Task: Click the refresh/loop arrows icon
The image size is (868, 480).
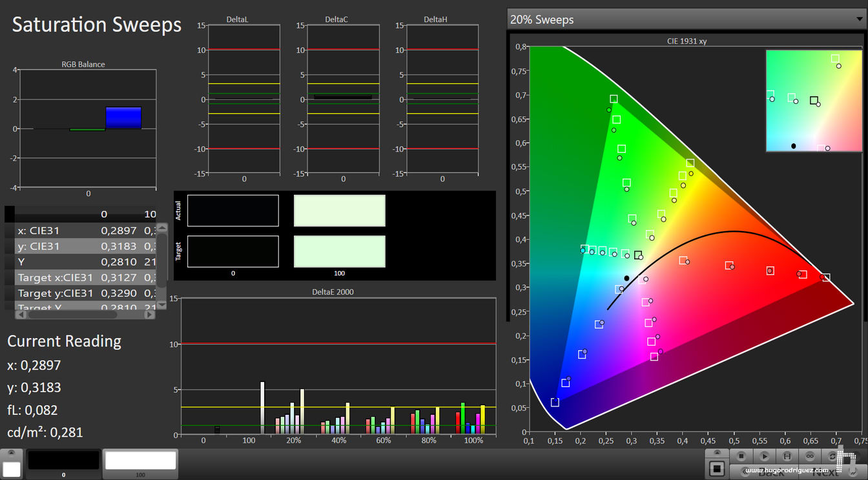Action: pyautogui.click(x=832, y=456)
